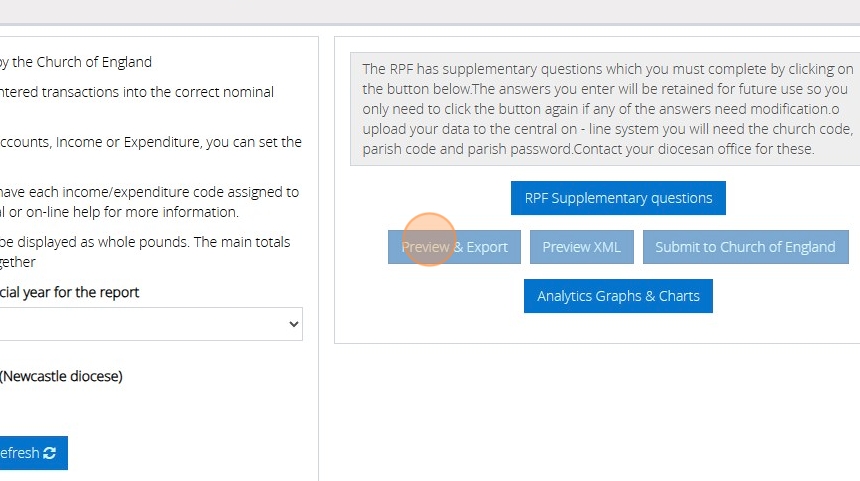Click the RPF Supplementary questions button
Image resolution: width=860 pixels, height=481 pixels.
(x=618, y=198)
